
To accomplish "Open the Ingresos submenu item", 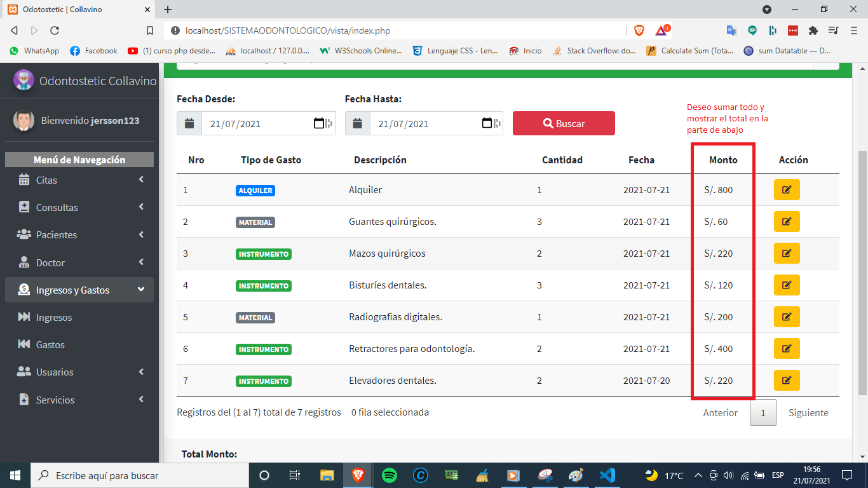I will 54,318.
